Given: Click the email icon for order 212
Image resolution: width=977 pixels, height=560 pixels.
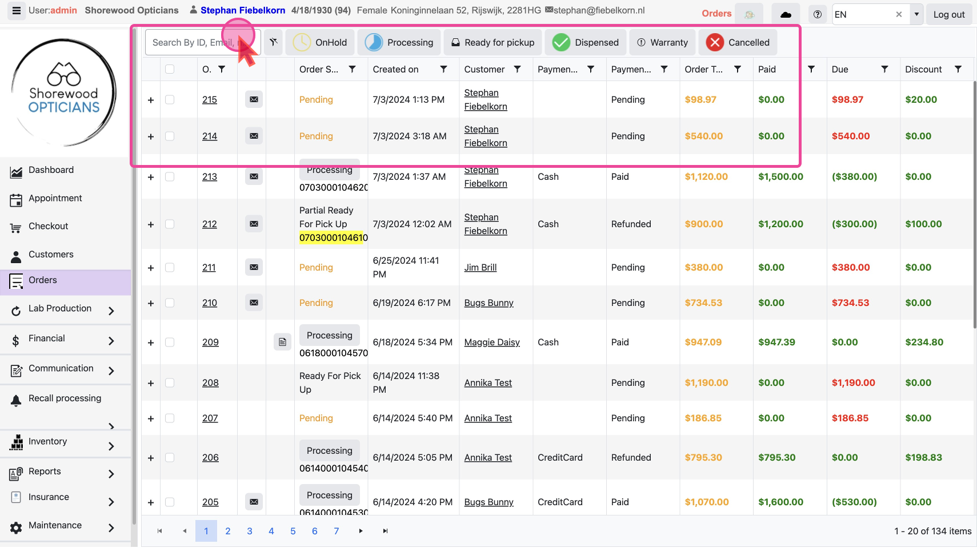Looking at the screenshot, I should [254, 224].
